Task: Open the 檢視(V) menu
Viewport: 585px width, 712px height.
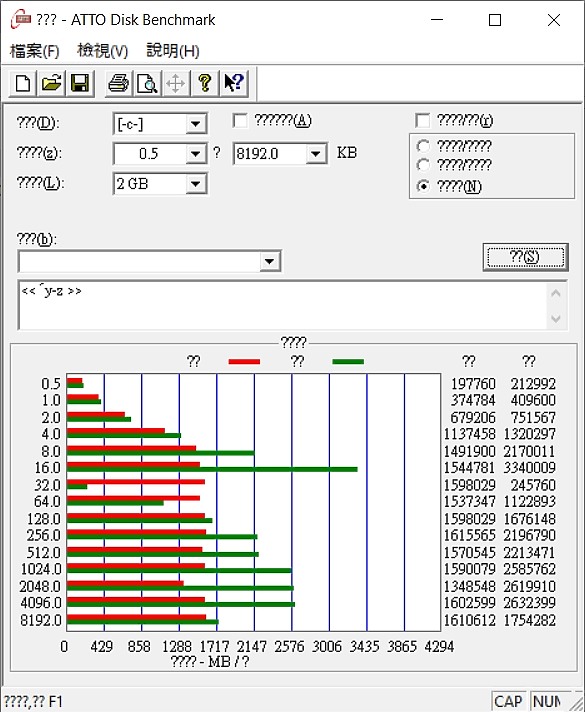Action: click(103, 50)
